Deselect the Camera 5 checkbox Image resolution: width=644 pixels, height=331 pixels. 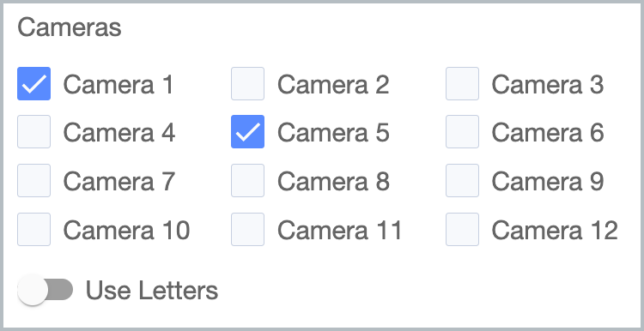click(x=247, y=132)
